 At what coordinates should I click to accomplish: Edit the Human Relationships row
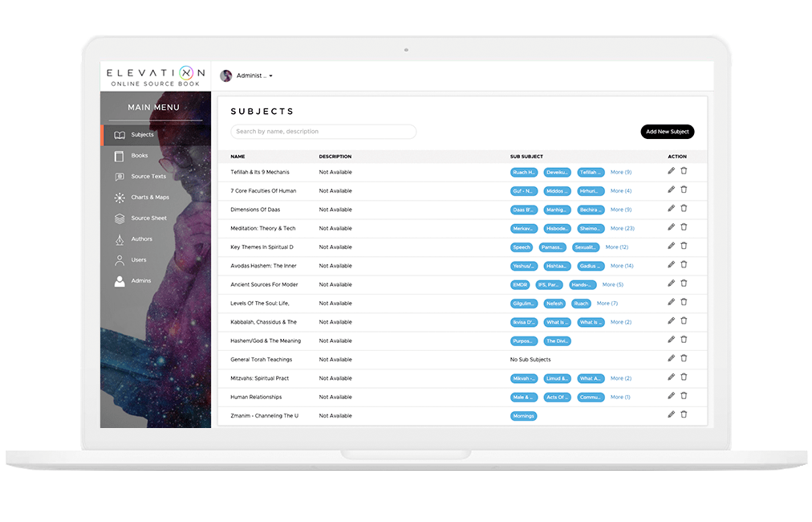(671, 396)
